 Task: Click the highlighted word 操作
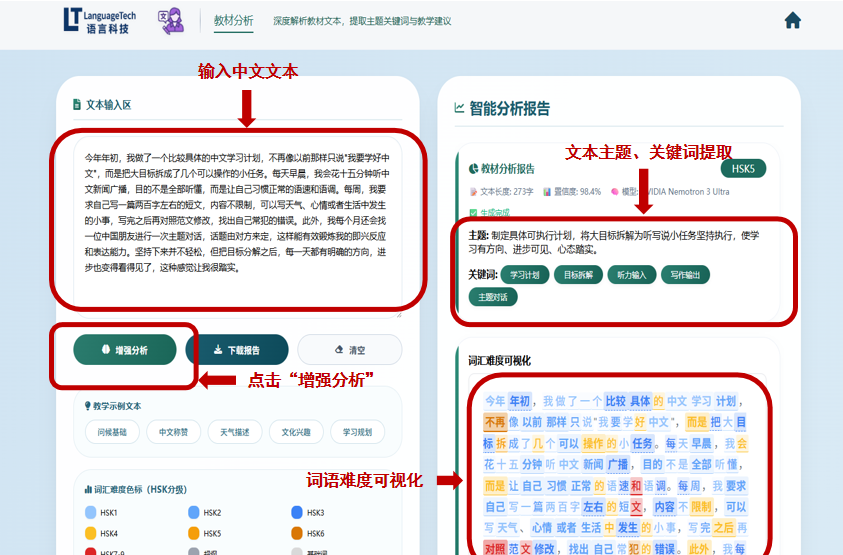(593, 444)
